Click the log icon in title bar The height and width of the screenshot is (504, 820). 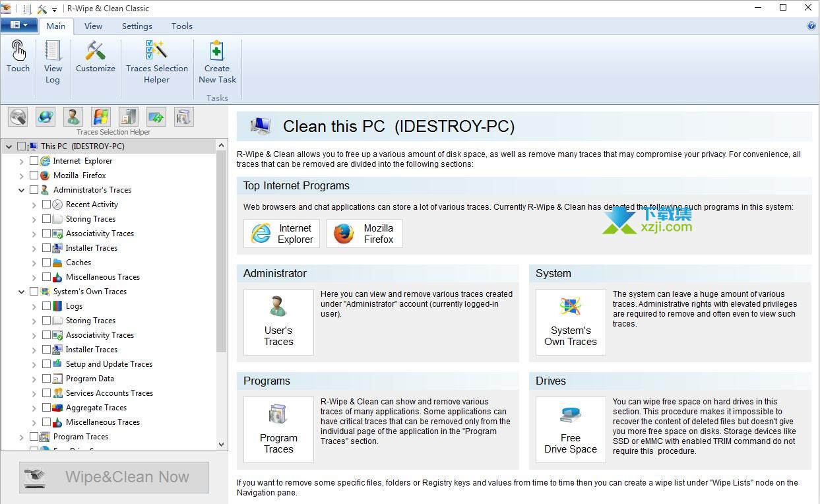(x=27, y=9)
